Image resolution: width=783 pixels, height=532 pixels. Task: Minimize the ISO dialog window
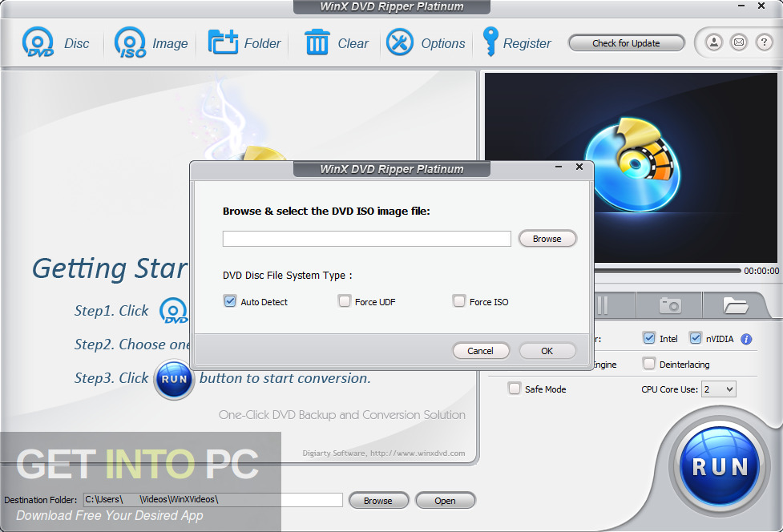pos(559,167)
